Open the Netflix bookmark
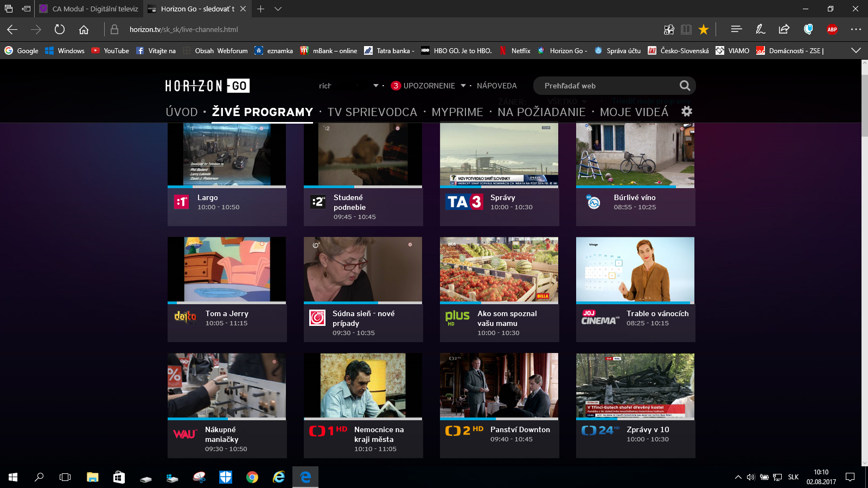Viewport: 868px width, 488px height. point(515,50)
